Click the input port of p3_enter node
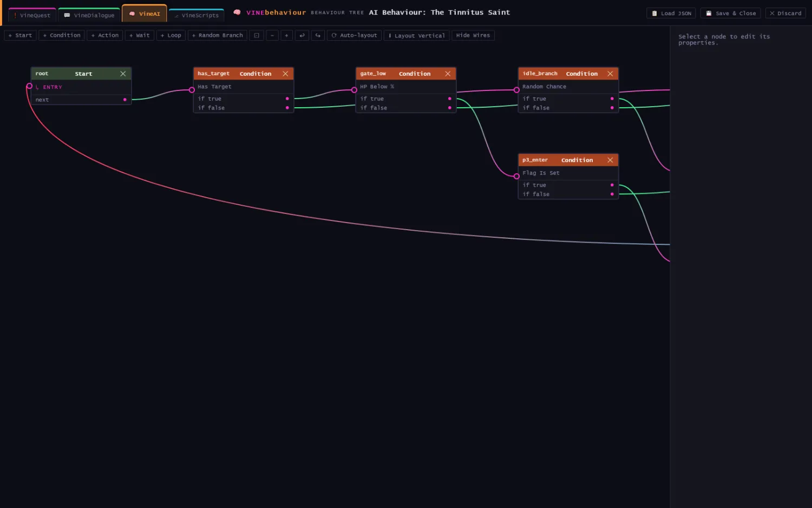Viewport: 812px width, 508px height. coord(516,176)
